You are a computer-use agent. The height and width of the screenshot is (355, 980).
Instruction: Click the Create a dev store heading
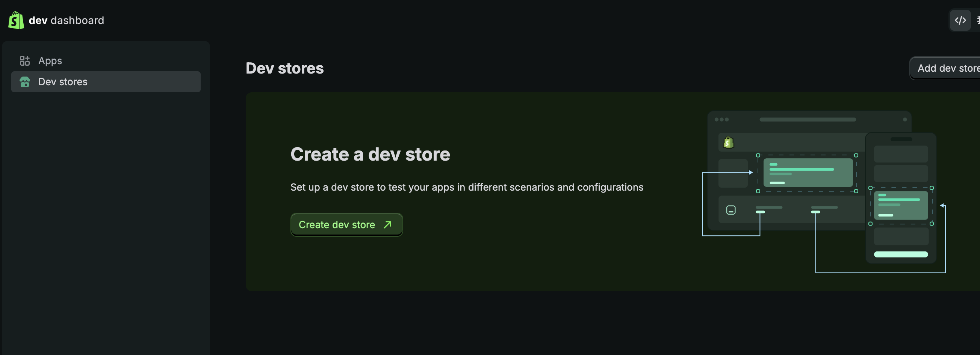pyautogui.click(x=370, y=154)
